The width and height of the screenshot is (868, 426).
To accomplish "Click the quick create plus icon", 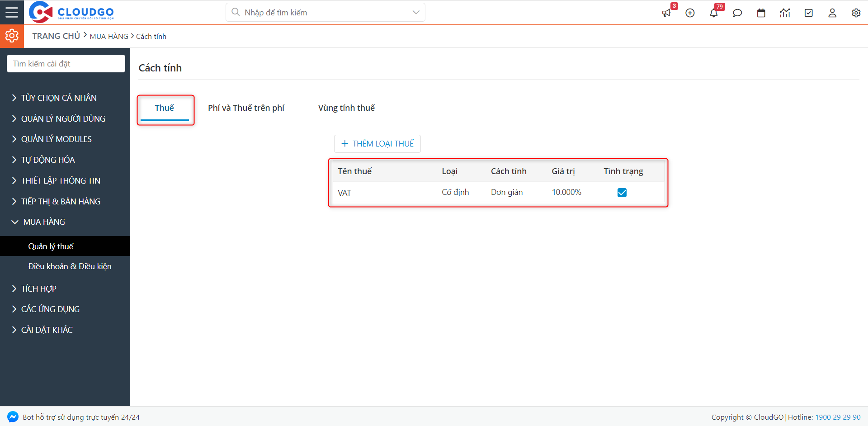I will 690,13.
